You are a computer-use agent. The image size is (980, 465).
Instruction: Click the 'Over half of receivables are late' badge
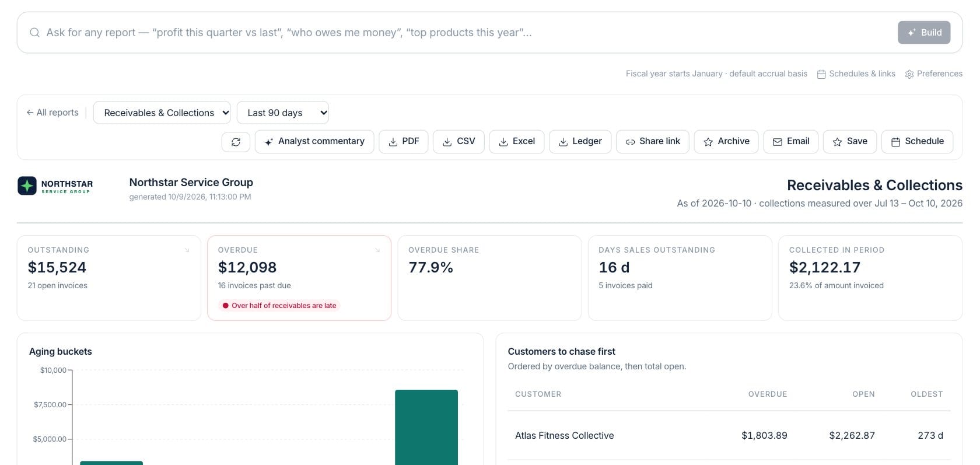point(279,306)
